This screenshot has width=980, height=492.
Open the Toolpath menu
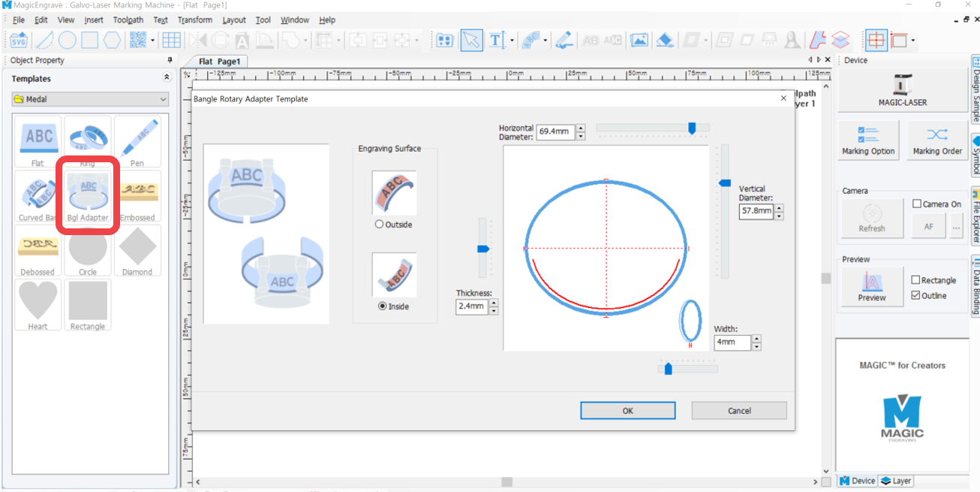pyautogui.click(x=128, y=20)
